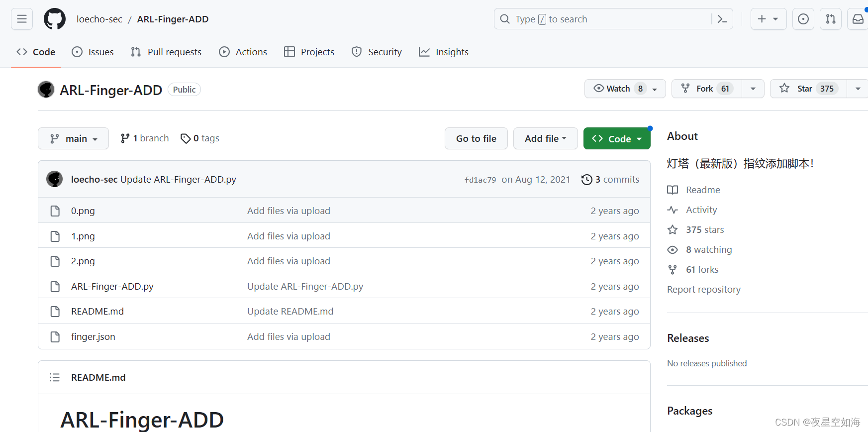The height and width of the screenshot is (432, 868).
Task: Open the Activity link in About
Action: [x=701, y=210]
